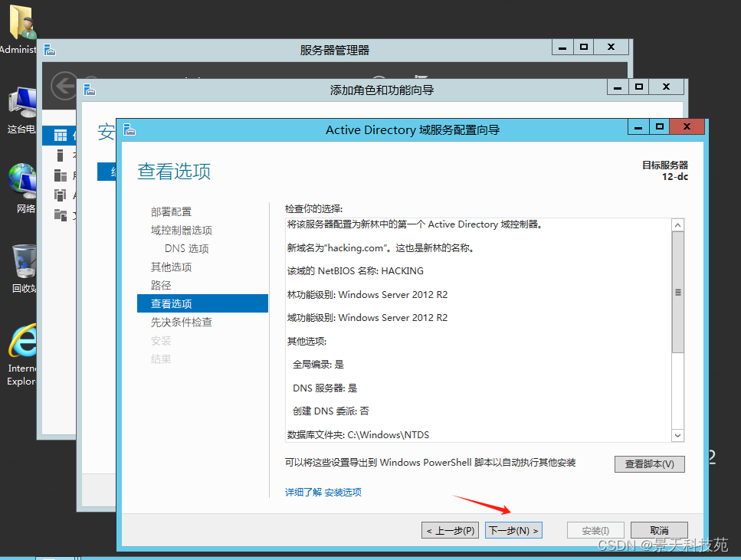
Task: Minimize the 服务器管理器 window
Action: tap(562, 47)
